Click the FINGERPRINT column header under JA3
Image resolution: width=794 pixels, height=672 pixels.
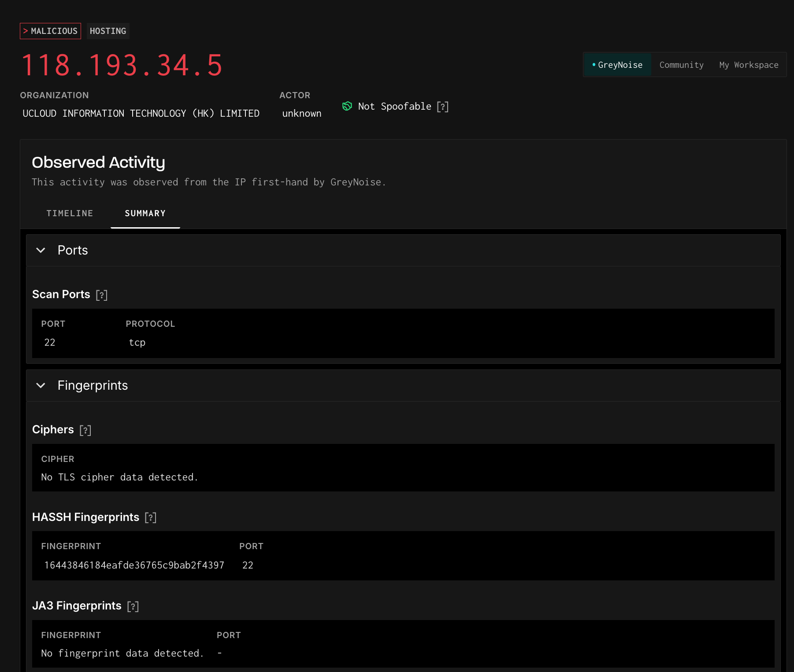[71, 635]
